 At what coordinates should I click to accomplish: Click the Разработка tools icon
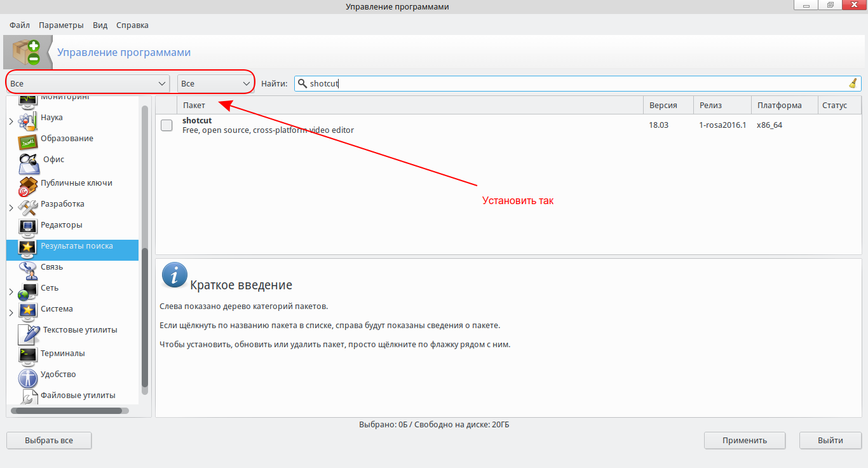click(x=27, y=206)
